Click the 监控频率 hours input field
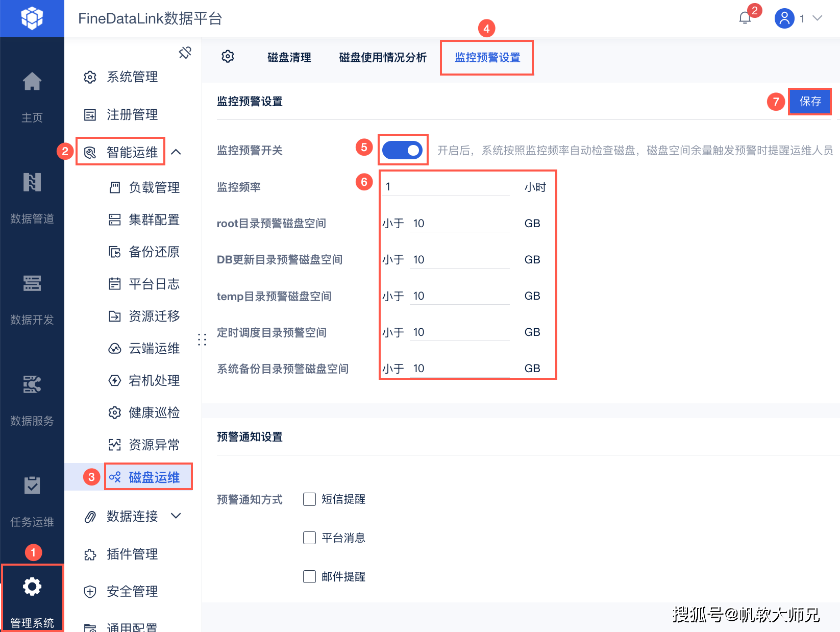 (x=447, y=187)
